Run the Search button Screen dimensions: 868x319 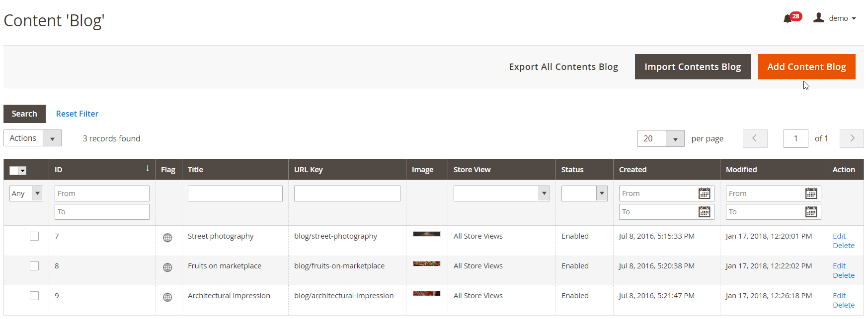pyautogui.click(x=24, y=114)
